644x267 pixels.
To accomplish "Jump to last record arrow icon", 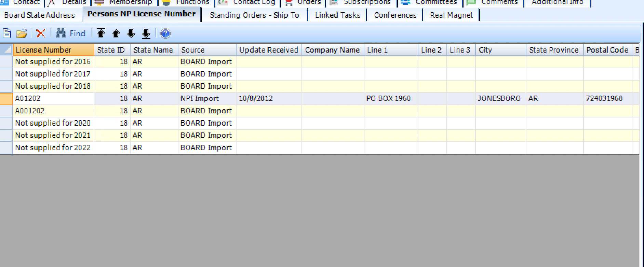I will 146,33.
